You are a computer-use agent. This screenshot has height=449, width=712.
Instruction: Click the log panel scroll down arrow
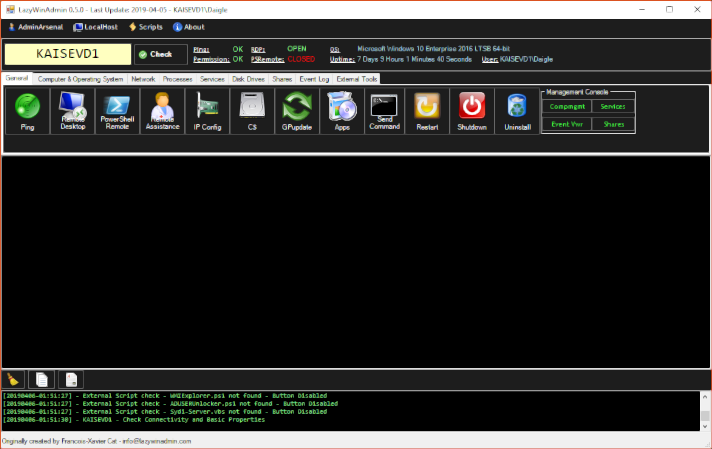click(705, 426)
